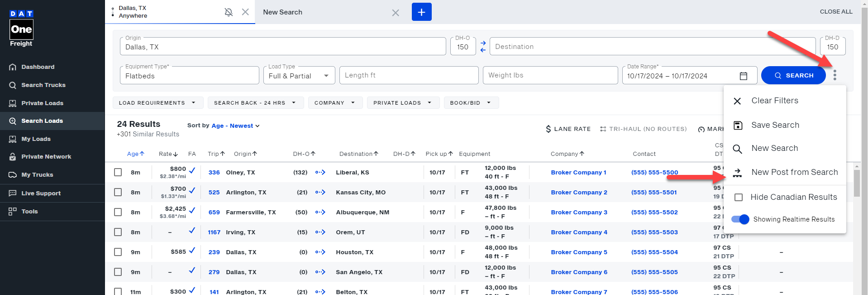Screen dimensions: 868x295
Task: Check the Farmersville, TX row checkbox
Action: [x=118, y=212]
